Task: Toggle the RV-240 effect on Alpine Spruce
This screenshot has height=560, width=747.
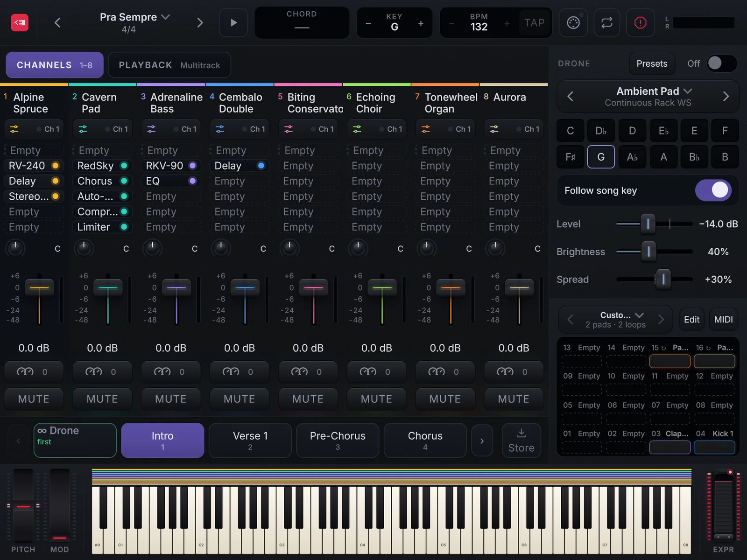Action: click(55, 166)
